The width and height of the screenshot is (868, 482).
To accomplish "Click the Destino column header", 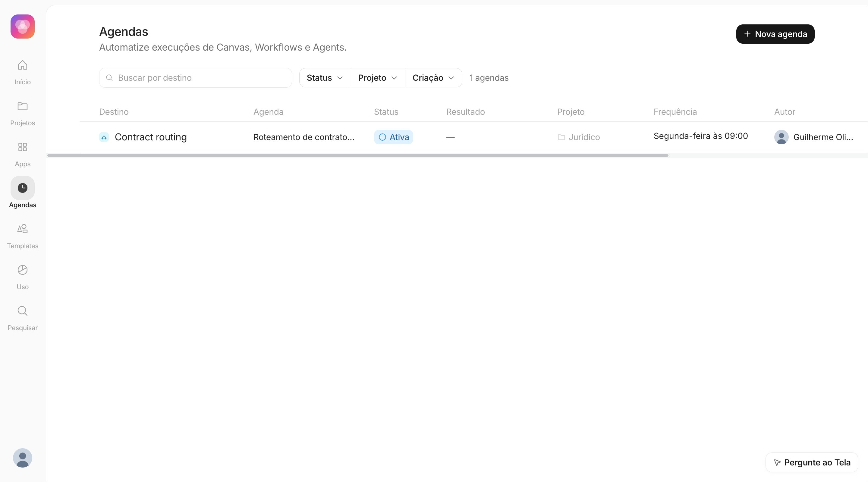I will [114, 112].
